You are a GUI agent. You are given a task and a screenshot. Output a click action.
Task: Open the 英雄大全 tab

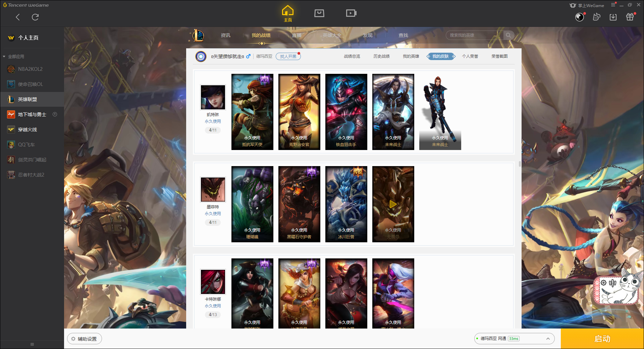[332, 35]
